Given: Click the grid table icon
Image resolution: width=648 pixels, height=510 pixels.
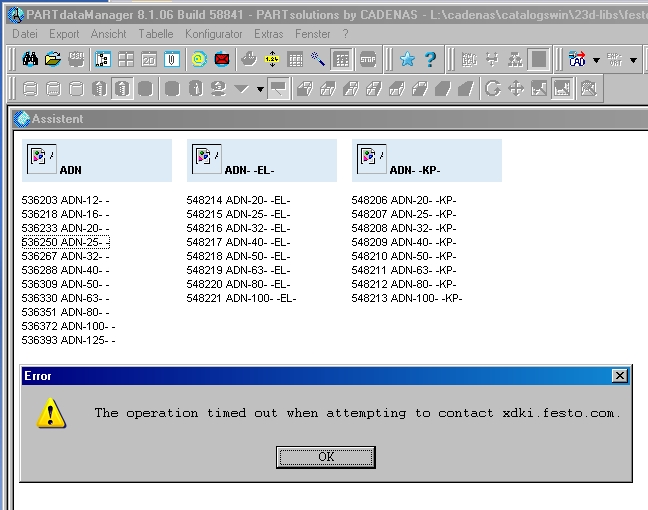Looking at the screenshot, I should (295, 60).
